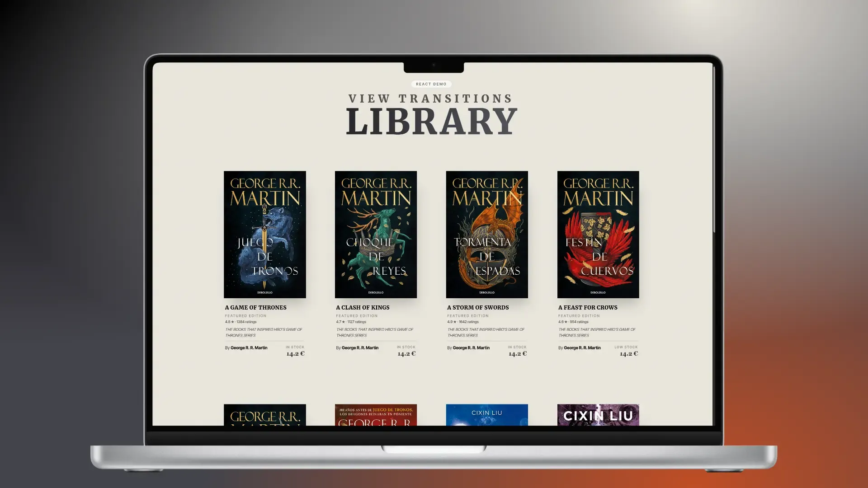
Task: Click the FEATURED EDITION label on A Feast for Crows
Action: click(579, 315)
